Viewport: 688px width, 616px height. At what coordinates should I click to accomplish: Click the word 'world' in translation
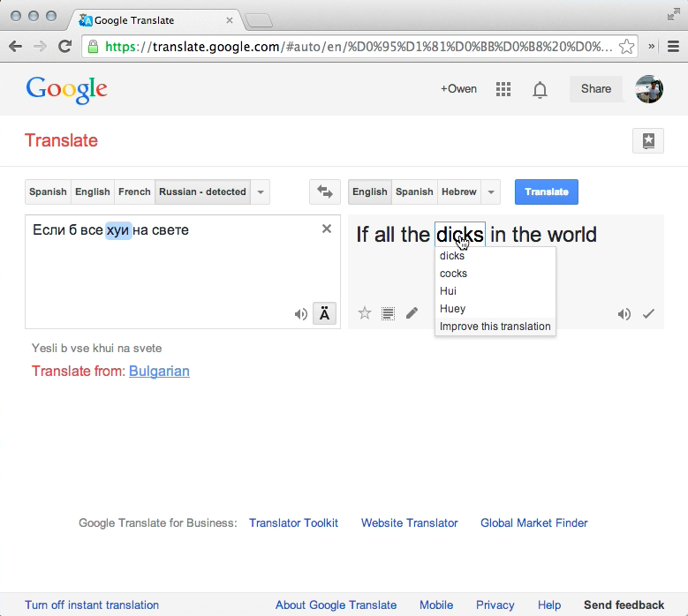[572, 234]
